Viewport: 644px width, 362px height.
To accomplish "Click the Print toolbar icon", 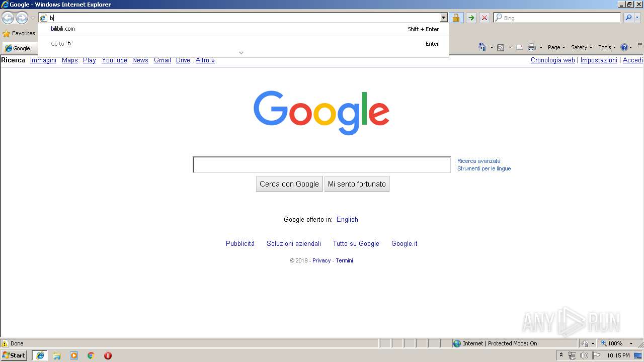I will [532, 47].
